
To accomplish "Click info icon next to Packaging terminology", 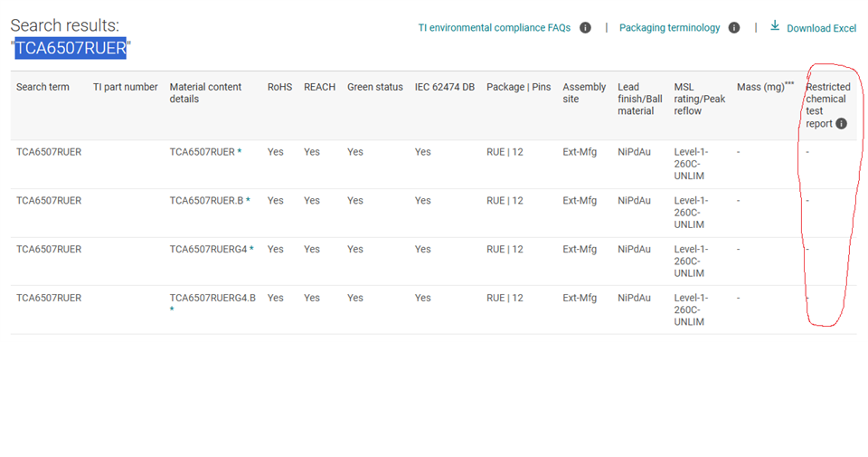I will click(x=734, y=28).
